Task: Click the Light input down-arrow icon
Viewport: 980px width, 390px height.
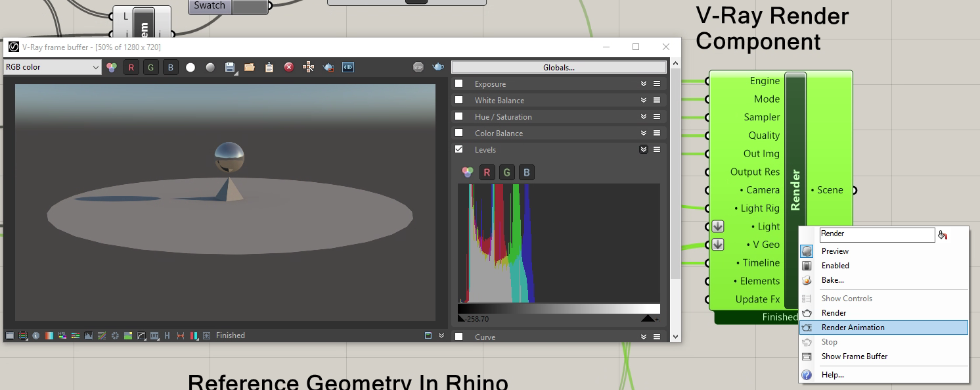Action: [718, 226]
